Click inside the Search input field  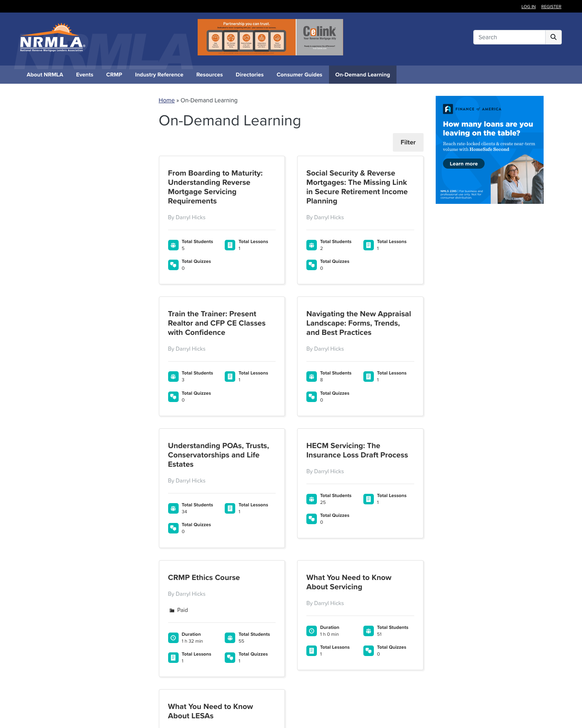[x=509, y=37]
